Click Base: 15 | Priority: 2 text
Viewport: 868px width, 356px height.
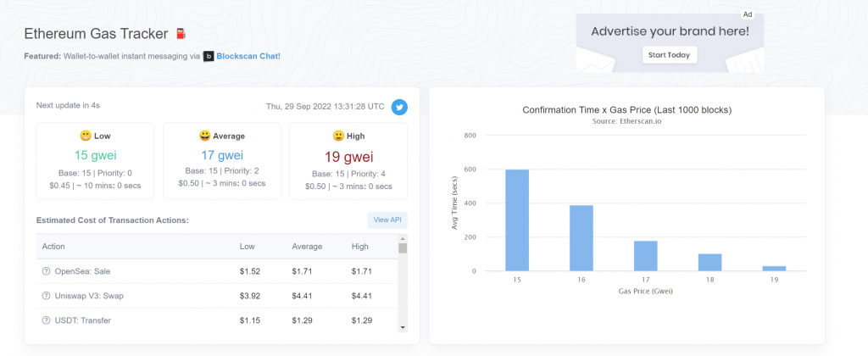222,170
